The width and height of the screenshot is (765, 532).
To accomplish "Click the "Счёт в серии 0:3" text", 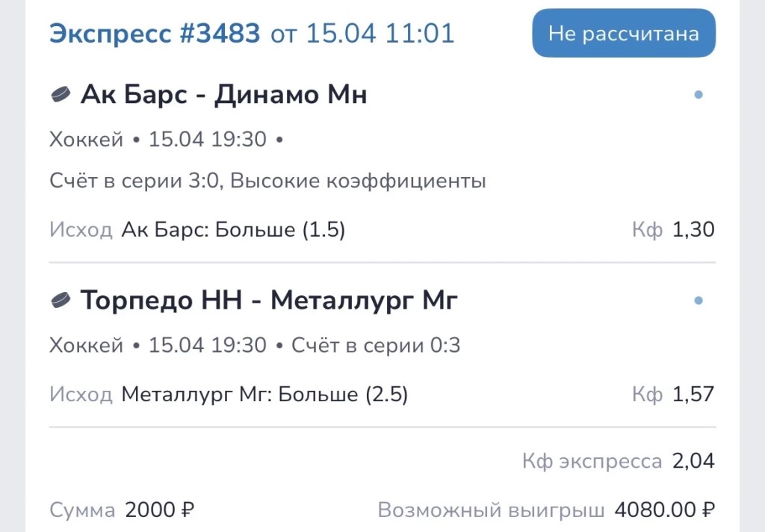I will 376,345.
